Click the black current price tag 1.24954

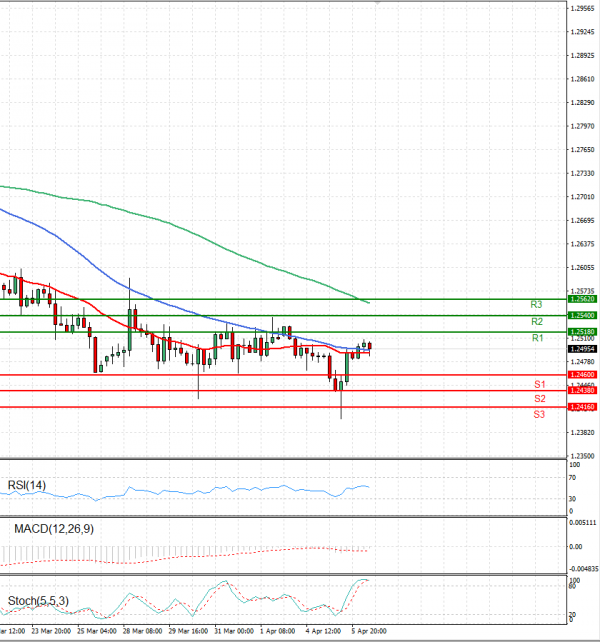[582, 349]
